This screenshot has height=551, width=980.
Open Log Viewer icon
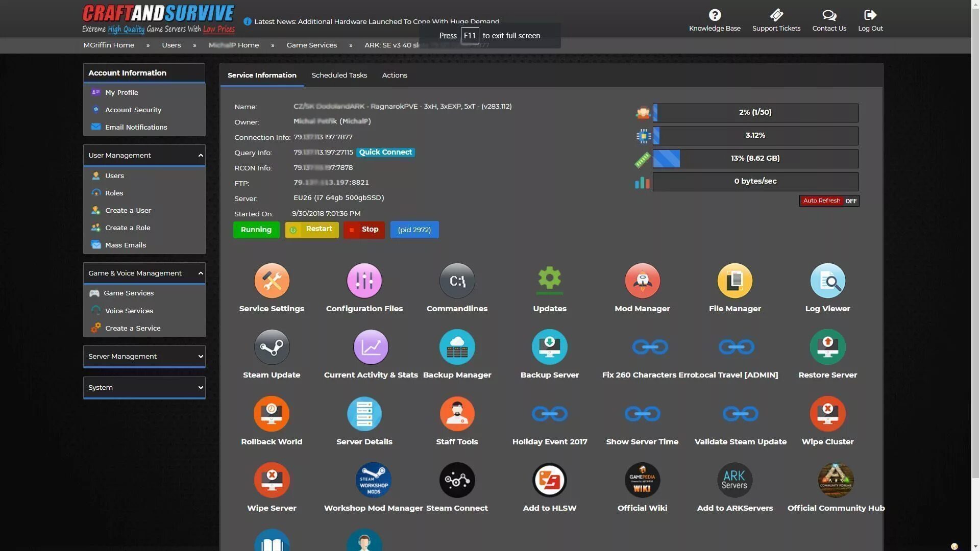(827, 281)
